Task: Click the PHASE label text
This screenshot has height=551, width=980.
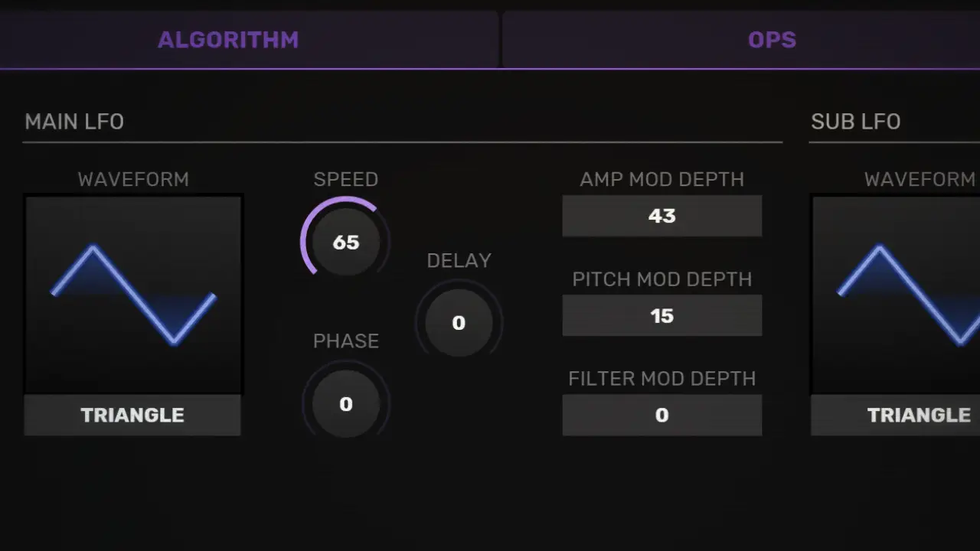Action: 346,341
